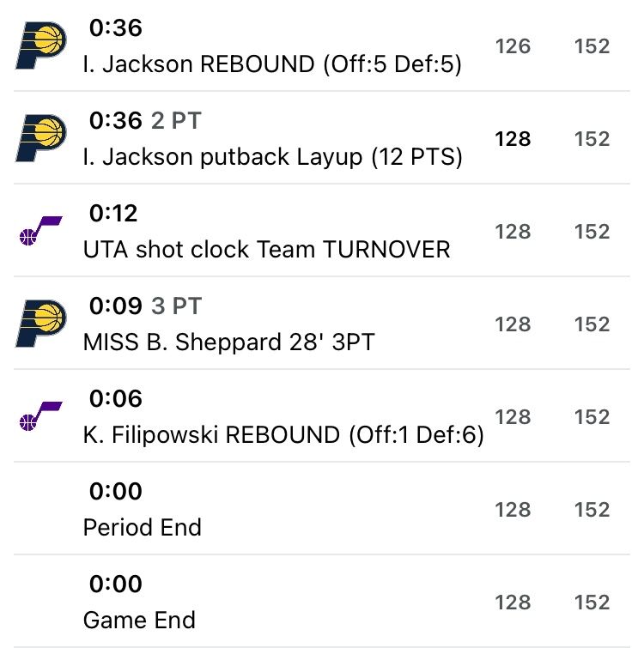Viewport: 644px width, 648px height.
Task: Click Pacers logo beside missed Sheppard 3PT
Action: tap(41, 324)
